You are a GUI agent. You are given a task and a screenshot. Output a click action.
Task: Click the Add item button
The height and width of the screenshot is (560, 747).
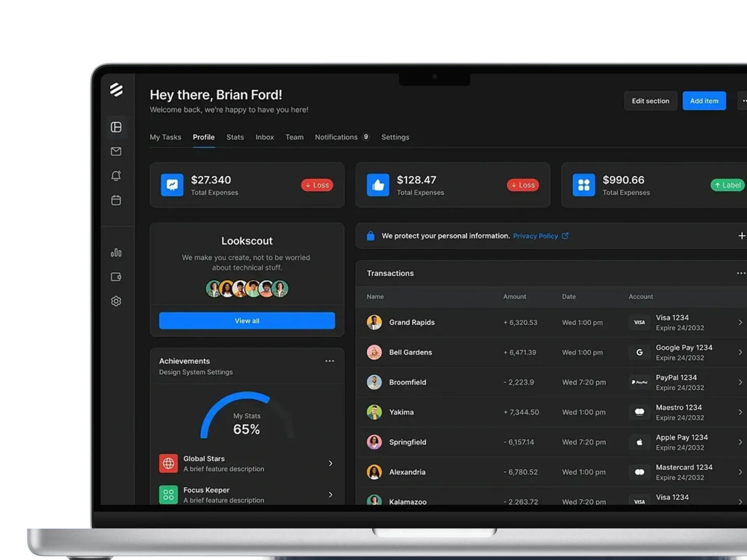click(704, 101)
